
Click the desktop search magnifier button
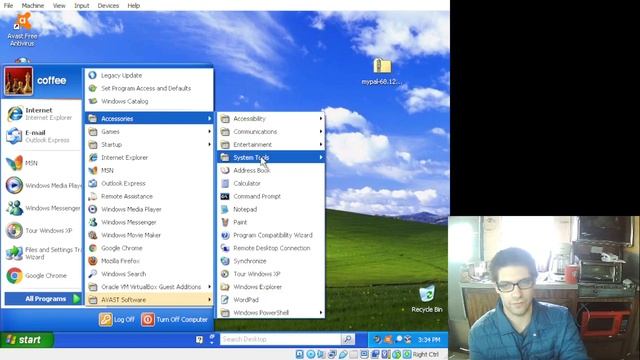(348, 339)
